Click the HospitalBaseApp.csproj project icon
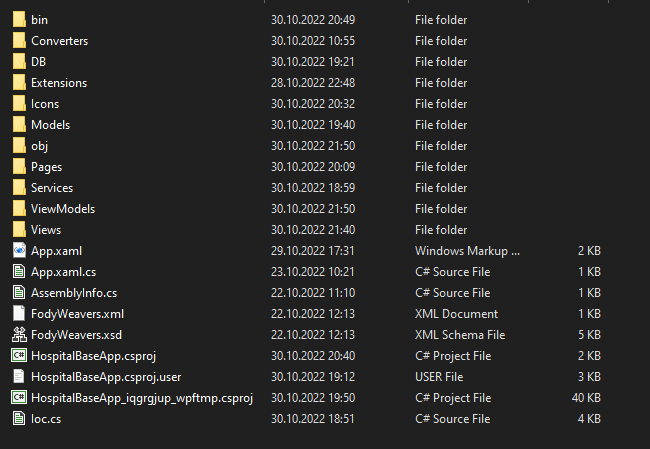 (x=18, y=356)
